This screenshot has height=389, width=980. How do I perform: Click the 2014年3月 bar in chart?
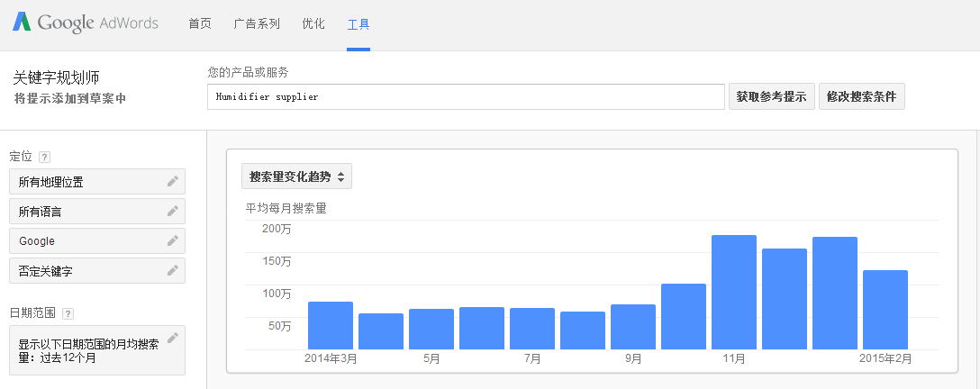tap(331, 325)
